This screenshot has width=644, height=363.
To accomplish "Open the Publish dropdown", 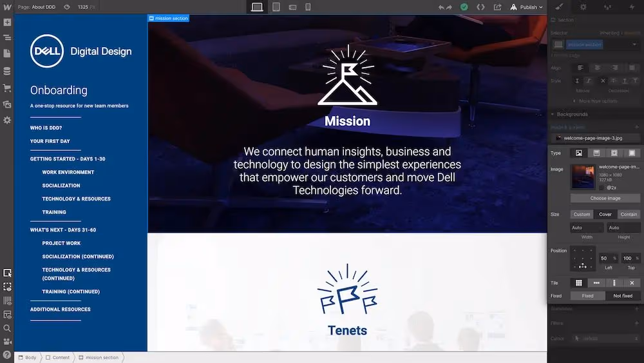I will tap(527, 7).
